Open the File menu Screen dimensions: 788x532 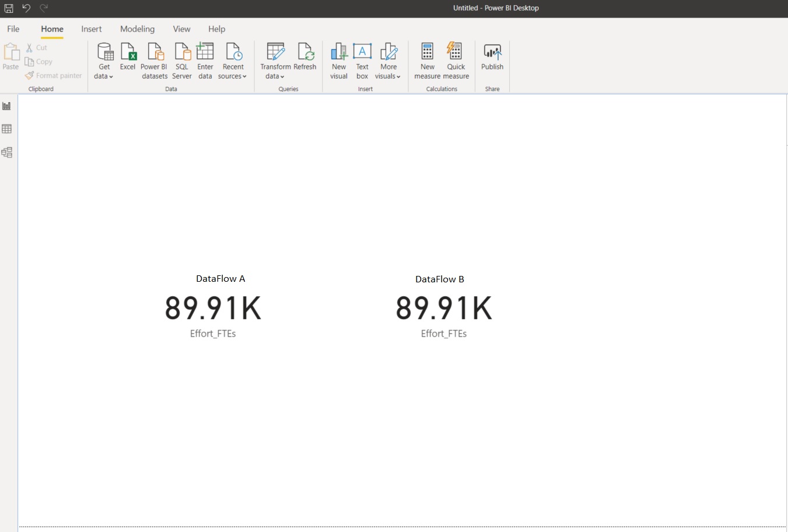point(13,29)
